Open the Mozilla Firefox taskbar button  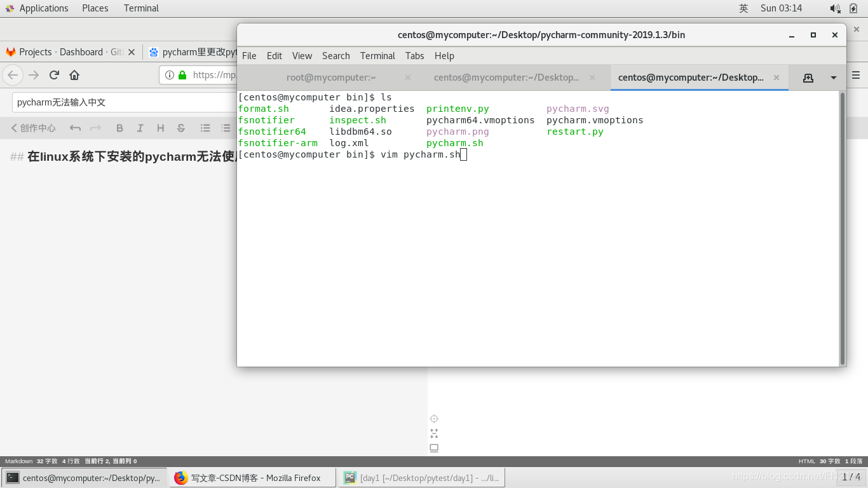pos(253,478)
